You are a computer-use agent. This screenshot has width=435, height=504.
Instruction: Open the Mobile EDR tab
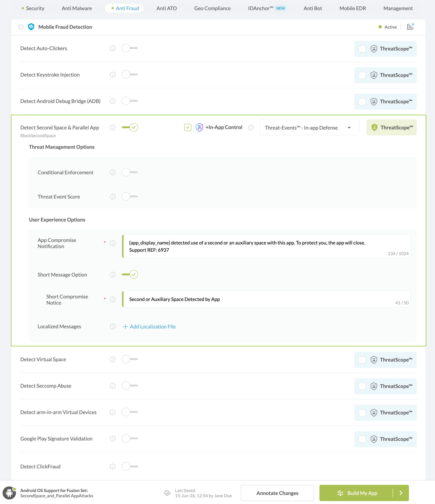[352, 8]
